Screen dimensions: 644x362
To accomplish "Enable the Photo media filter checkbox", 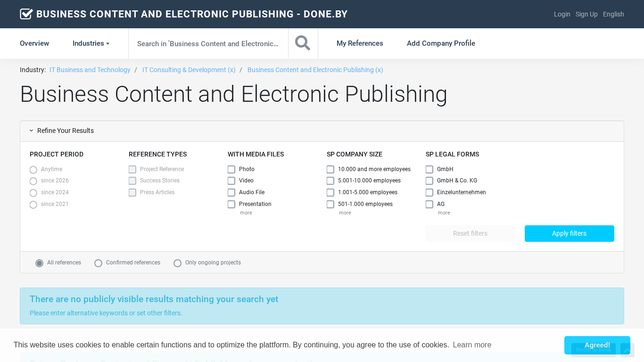I will click(231, 170).
